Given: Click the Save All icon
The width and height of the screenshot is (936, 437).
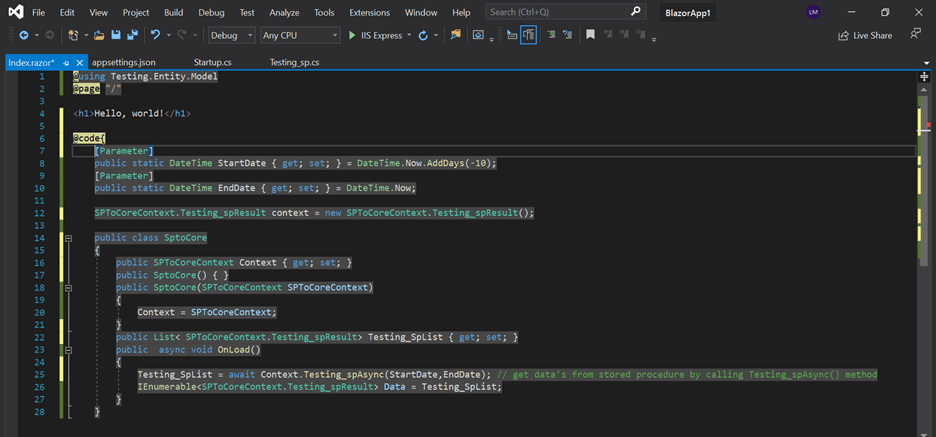Looking at the screenshot, I should pyautogui.click(x=132, y=35).
